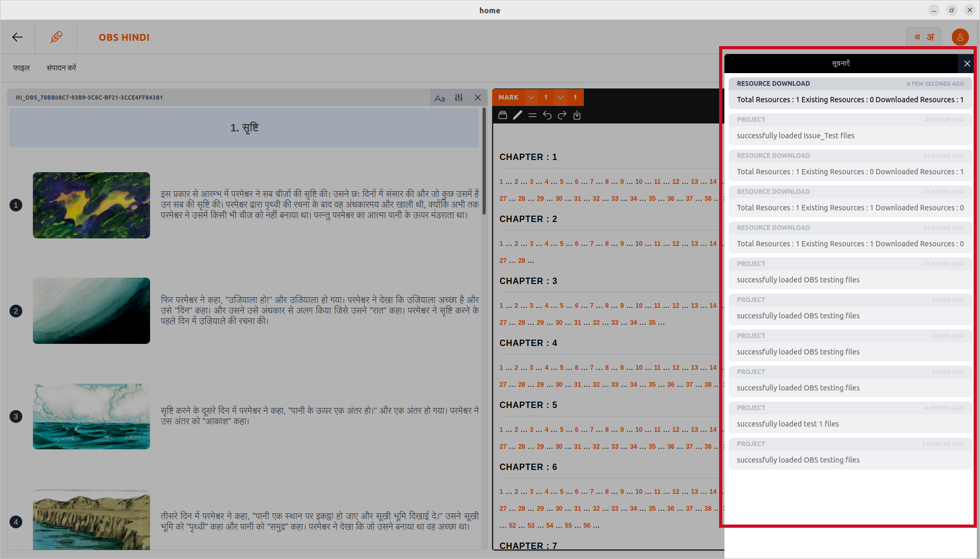Click the OBS HINDI project title
Screen dimensions: 980x559
point(124,38)
